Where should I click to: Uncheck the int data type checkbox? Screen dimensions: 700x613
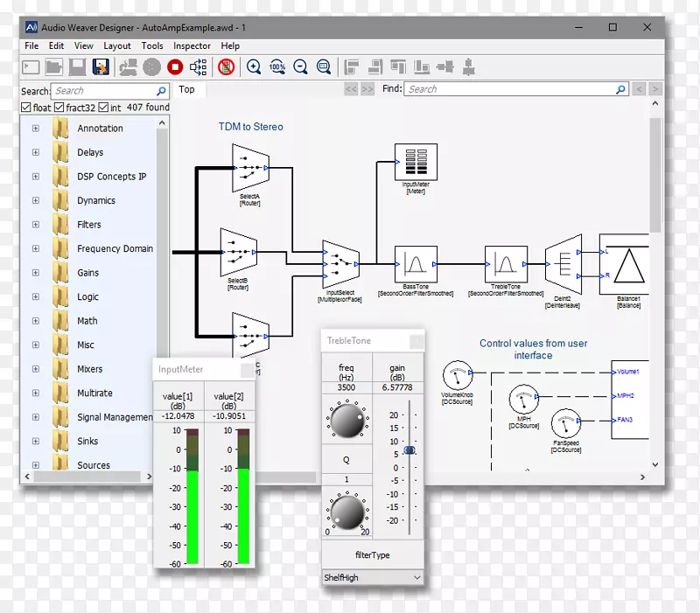103,108
